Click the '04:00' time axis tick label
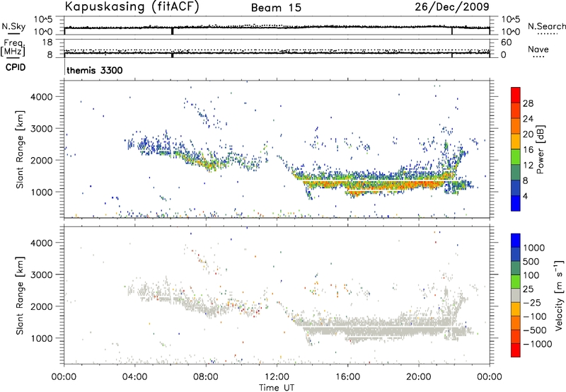Screen dimensions: 566x392 click(x=134, y=377)
